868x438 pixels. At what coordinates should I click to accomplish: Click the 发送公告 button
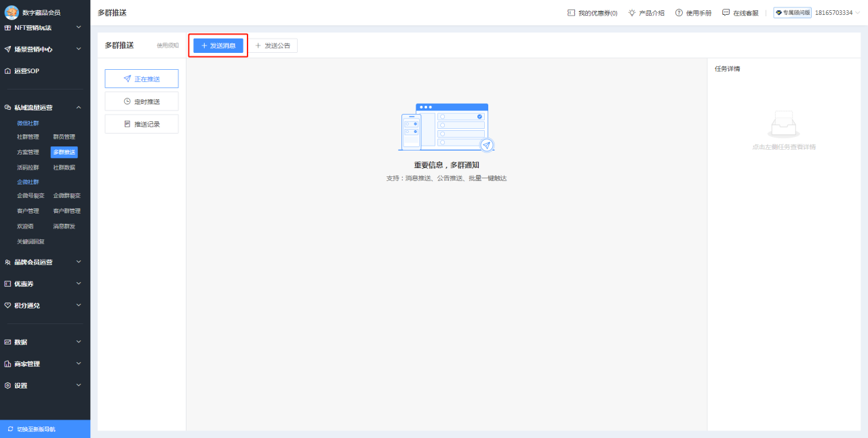[274, 45]
